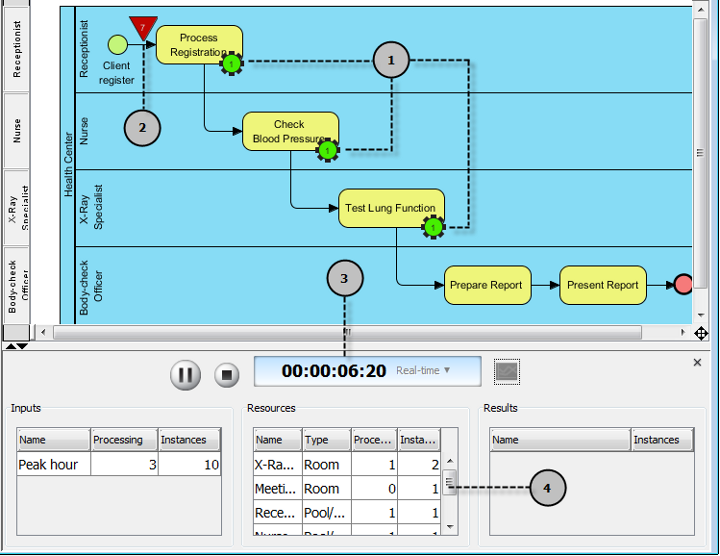Click the gear badge on Test Lung Function
This screenshot has height=556, width=720.
pos(433,227)
